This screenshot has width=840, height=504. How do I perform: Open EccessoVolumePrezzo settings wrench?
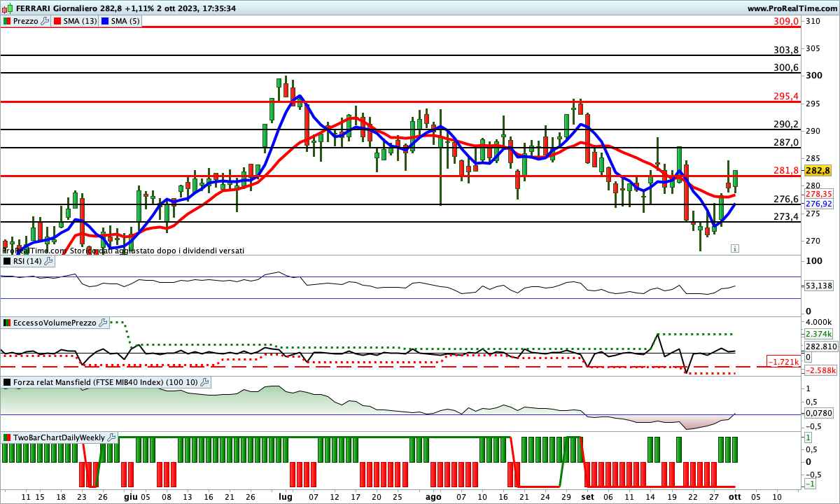pos(104,323)
